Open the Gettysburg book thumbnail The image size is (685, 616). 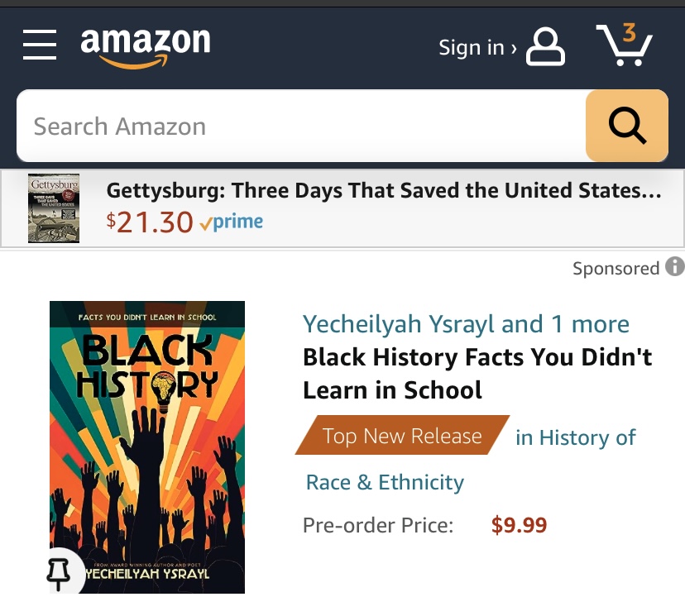pos(54,208)
